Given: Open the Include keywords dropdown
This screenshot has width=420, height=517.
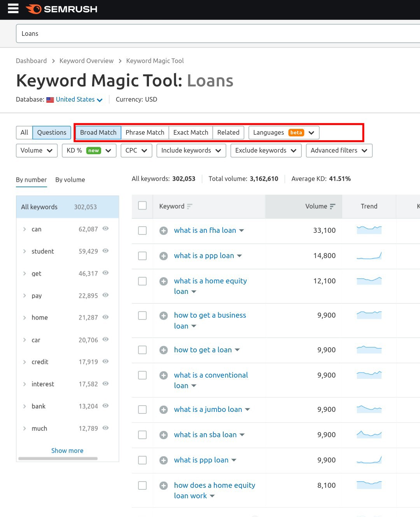Looking at the screenshot, I should pyautogui.click(x=191, y=151).
